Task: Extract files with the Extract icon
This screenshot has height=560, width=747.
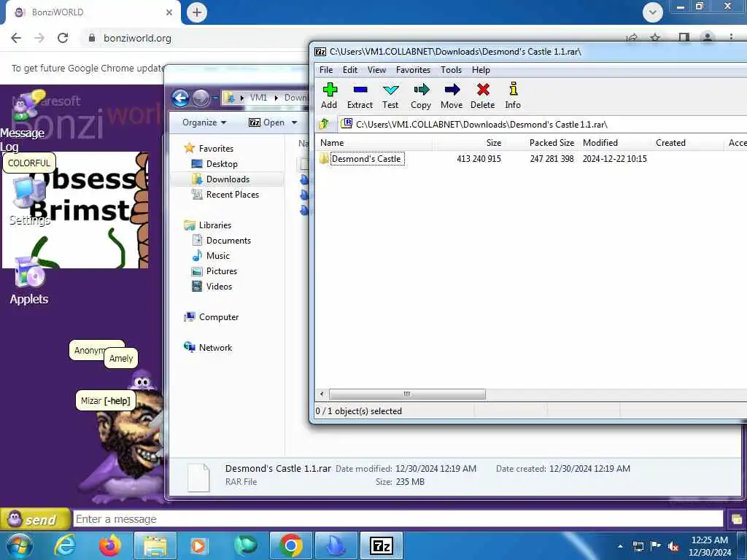Action: point(360,96)
